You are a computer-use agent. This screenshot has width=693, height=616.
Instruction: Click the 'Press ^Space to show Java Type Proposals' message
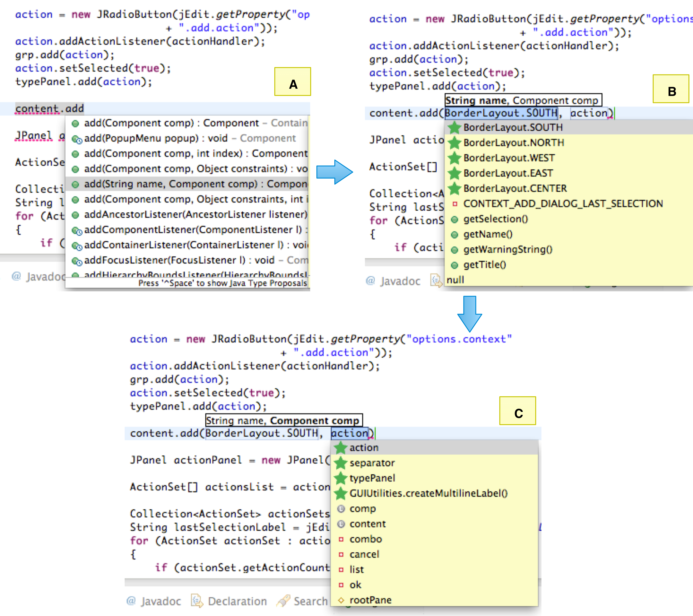222,283
